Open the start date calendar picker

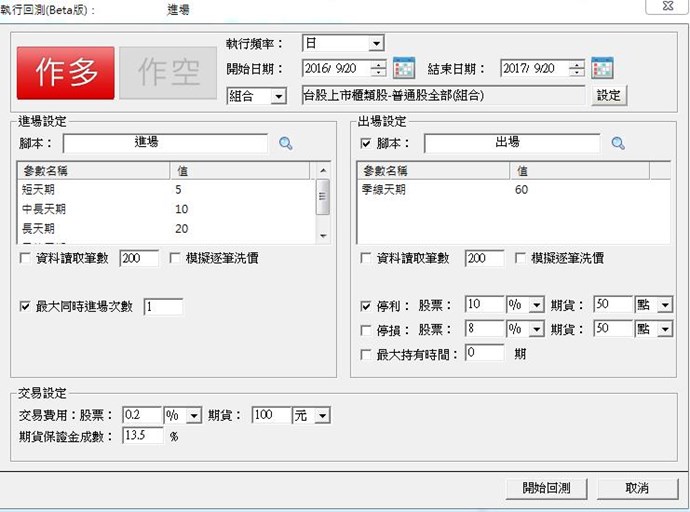pyautogui.click(x=404, y=69)
